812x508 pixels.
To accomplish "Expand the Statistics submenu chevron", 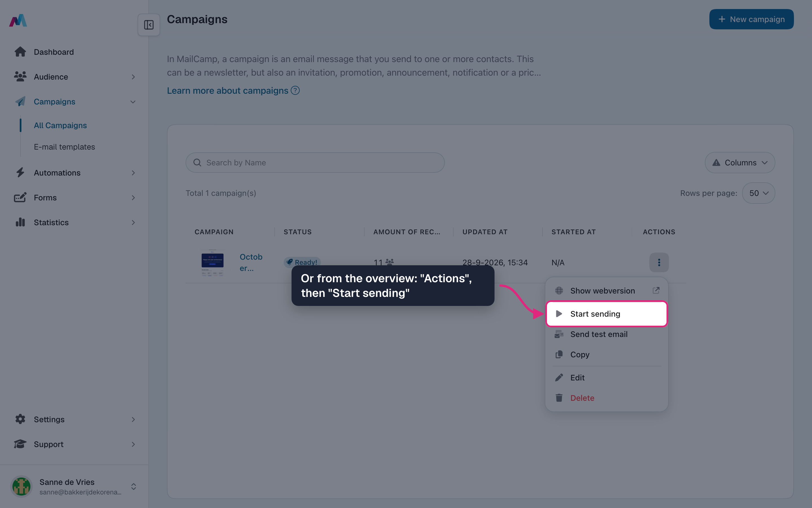I will tap(133, 222).
